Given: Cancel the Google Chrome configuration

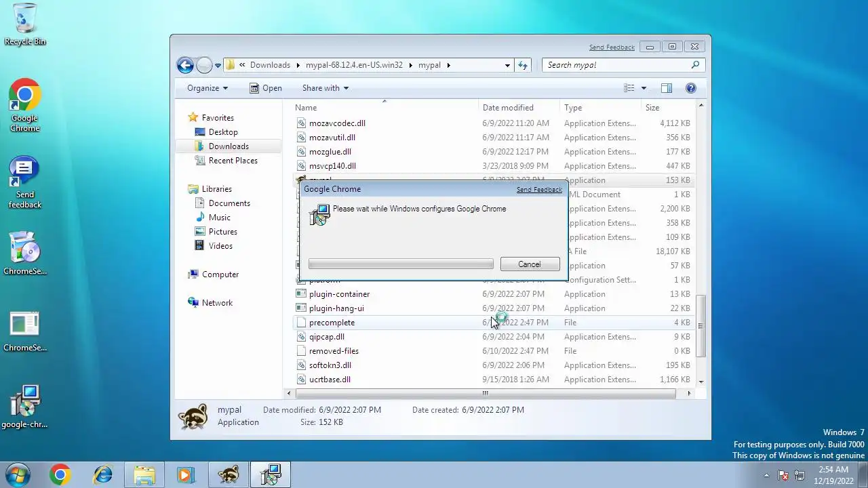Looking at the screenshot, I should coord(530,264).
